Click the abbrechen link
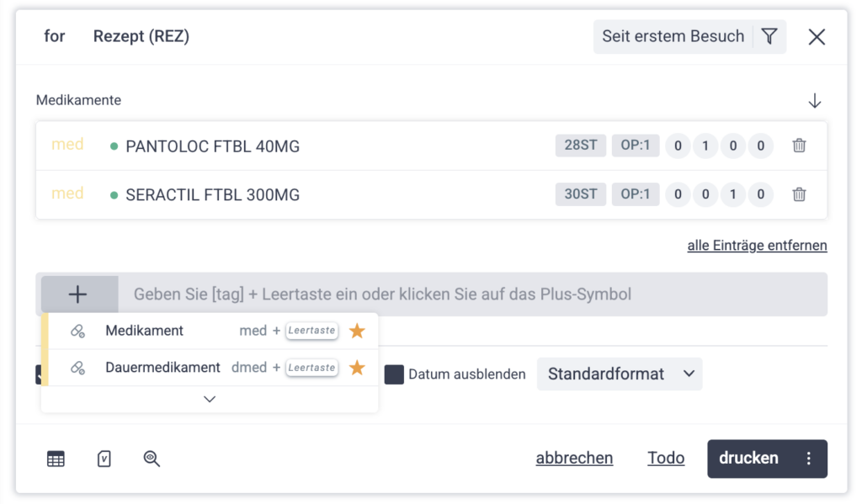The image size is (862, 504). tap(574, 459)
